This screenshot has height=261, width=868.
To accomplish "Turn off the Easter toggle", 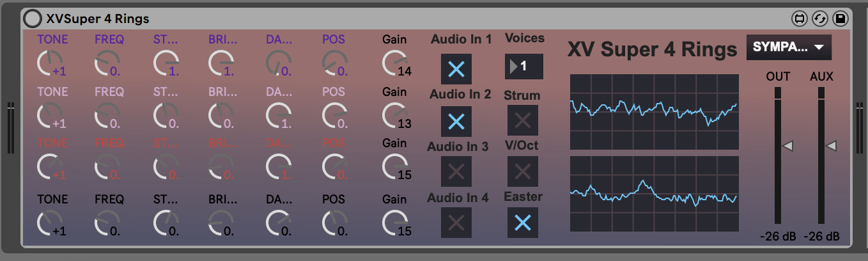I will [522, 223].
